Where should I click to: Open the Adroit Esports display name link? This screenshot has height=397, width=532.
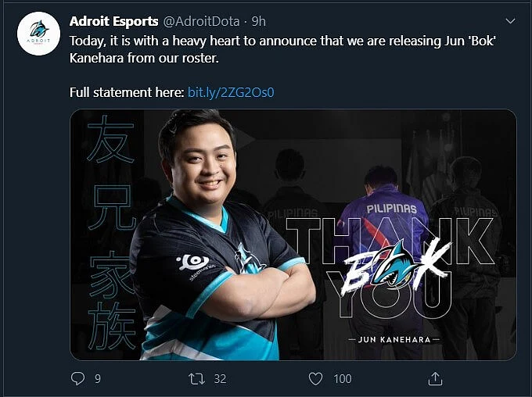[x=113, y=21]
